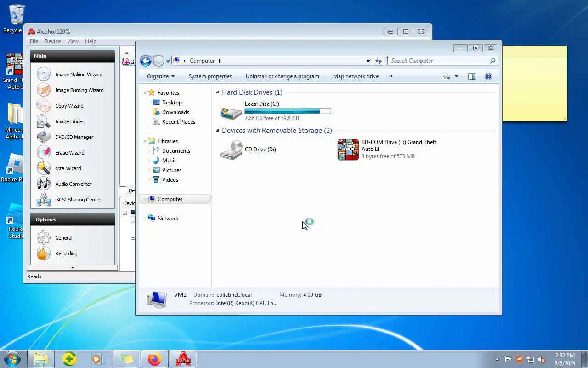
Task: Click the Search Computer field
Action: pyautogui.click(x=443, y=61)
